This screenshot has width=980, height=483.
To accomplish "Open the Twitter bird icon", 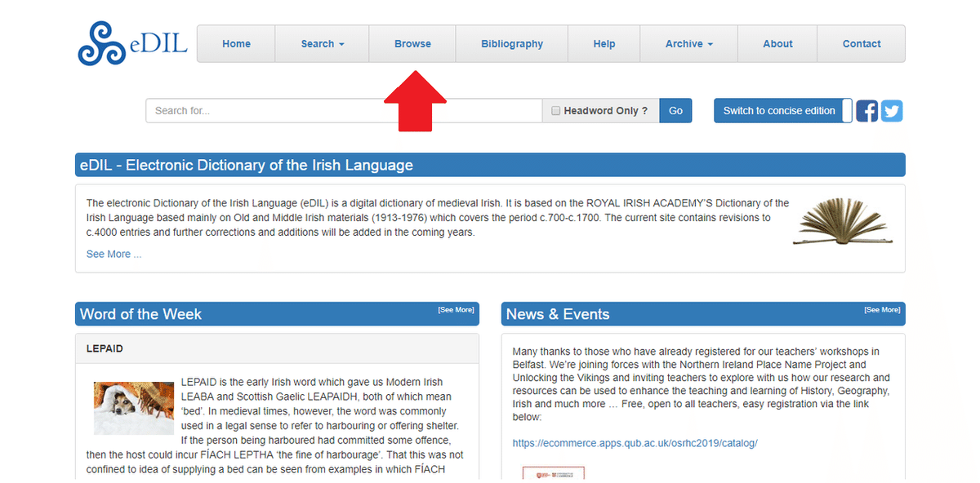I will [x=892, y=111].
